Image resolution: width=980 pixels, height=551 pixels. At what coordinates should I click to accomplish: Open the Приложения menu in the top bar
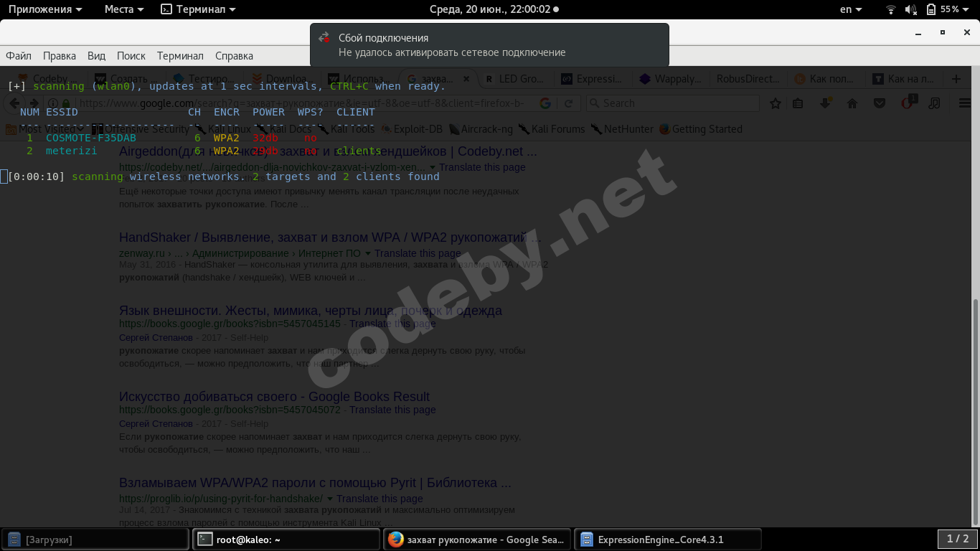[45, 9]
